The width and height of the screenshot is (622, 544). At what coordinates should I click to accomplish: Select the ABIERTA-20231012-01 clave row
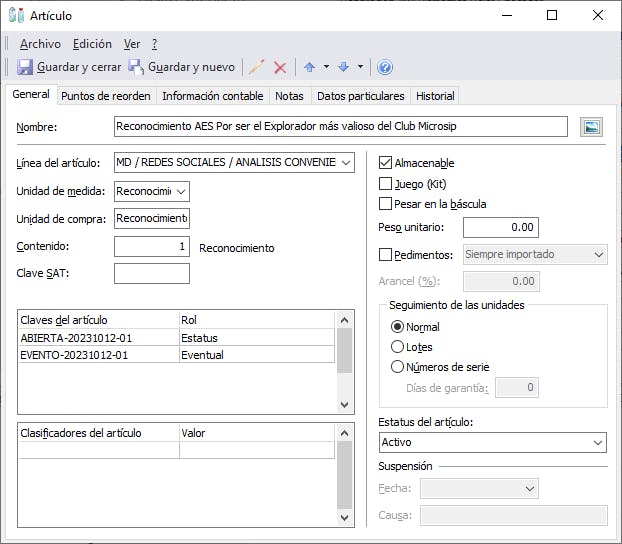pos(76,338)
